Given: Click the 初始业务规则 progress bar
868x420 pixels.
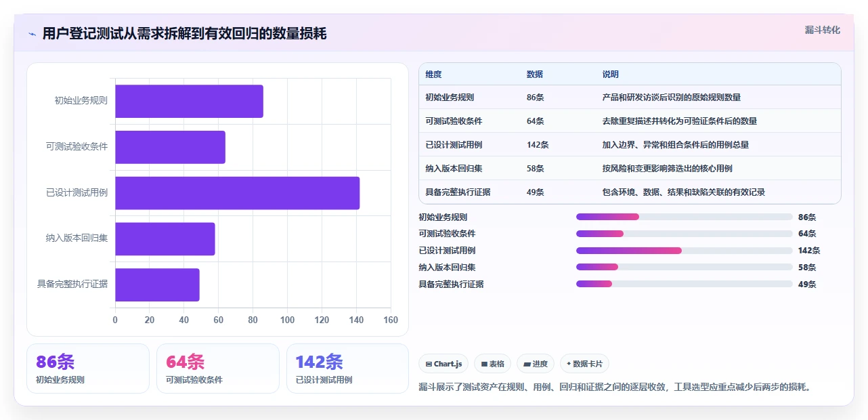Looking at the screenshot, I should tap(684, 217).
